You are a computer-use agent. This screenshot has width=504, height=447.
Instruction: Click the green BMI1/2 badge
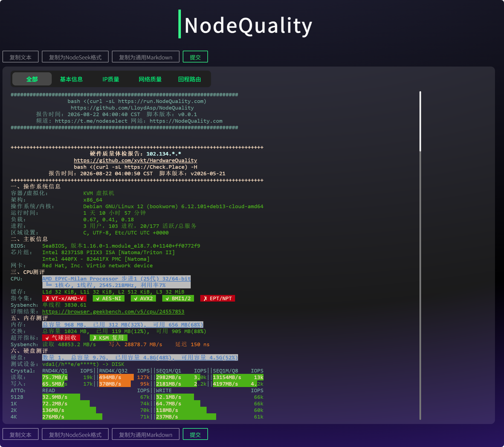tap(178, 299)
